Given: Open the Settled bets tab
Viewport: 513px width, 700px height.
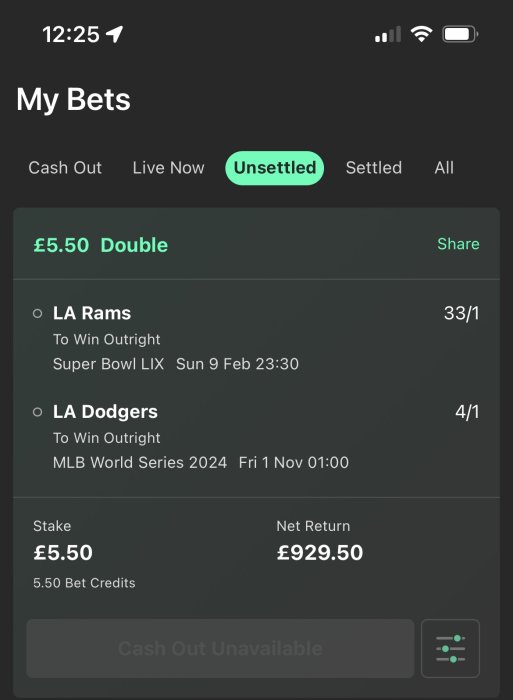Looking at the screenshot, I should [374, 168].
